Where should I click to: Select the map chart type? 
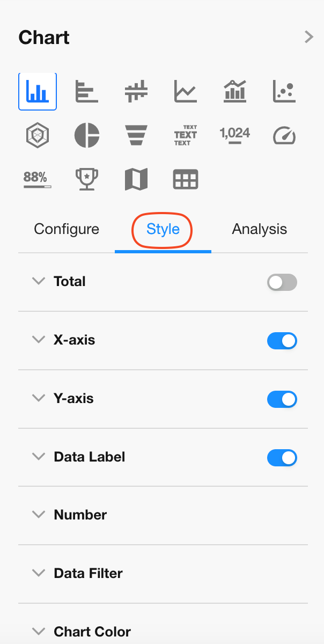136,179
